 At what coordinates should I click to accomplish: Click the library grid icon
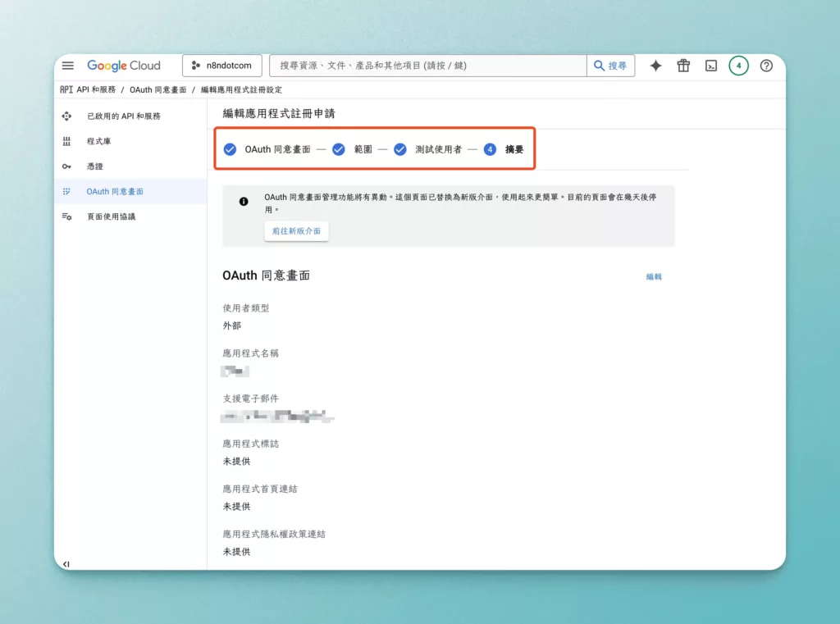click(x=66, y=141)
